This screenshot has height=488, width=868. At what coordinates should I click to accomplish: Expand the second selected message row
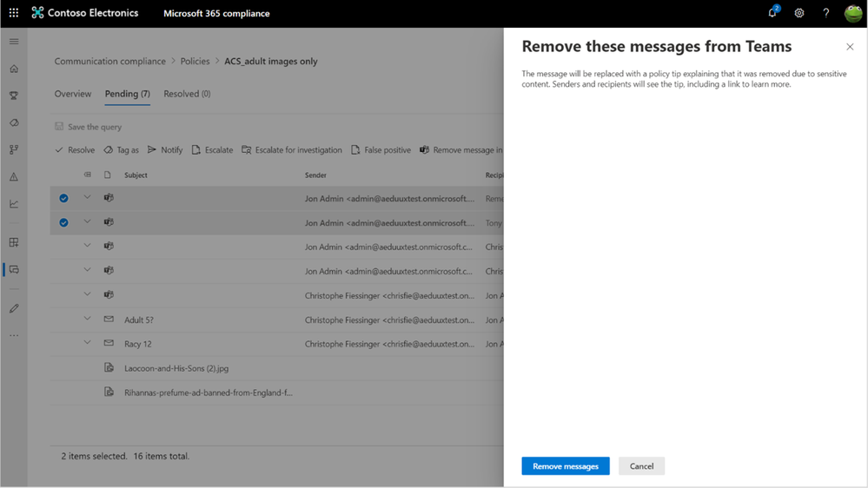click(x=87, y=221)
